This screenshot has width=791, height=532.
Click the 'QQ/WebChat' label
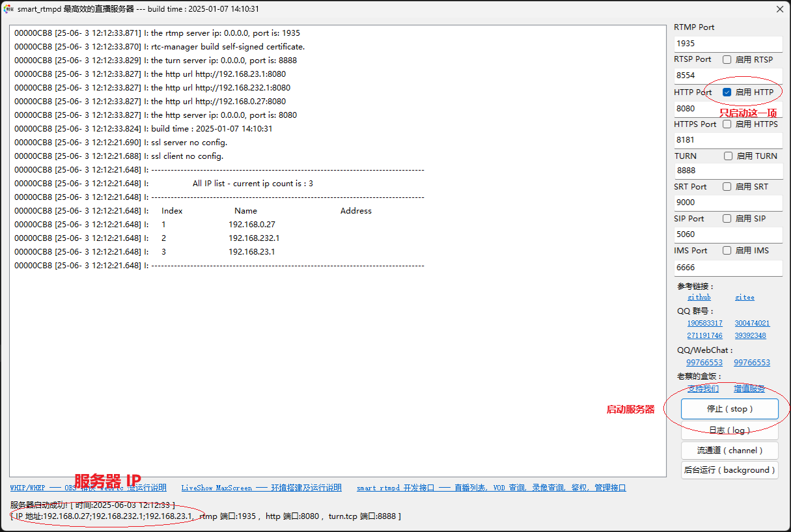705,350
